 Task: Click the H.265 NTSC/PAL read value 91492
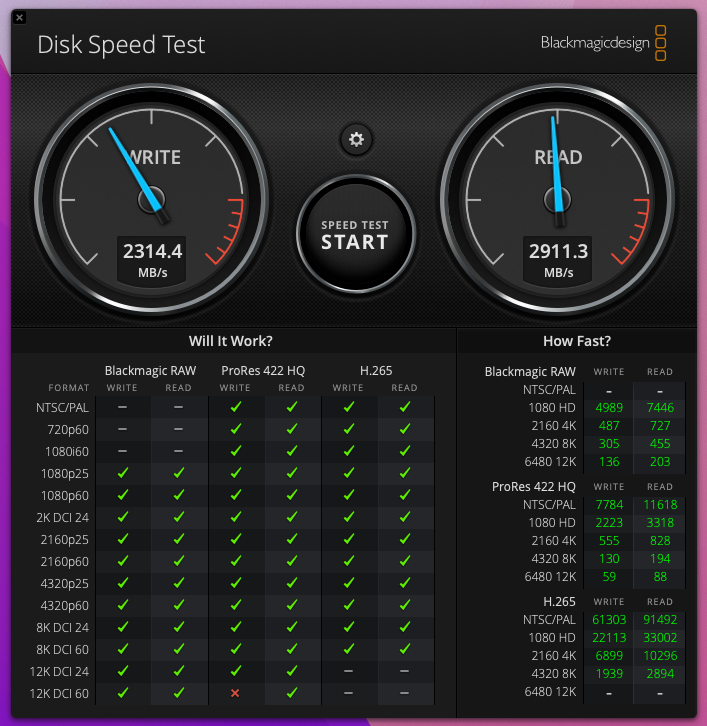[x=660, y=620]
